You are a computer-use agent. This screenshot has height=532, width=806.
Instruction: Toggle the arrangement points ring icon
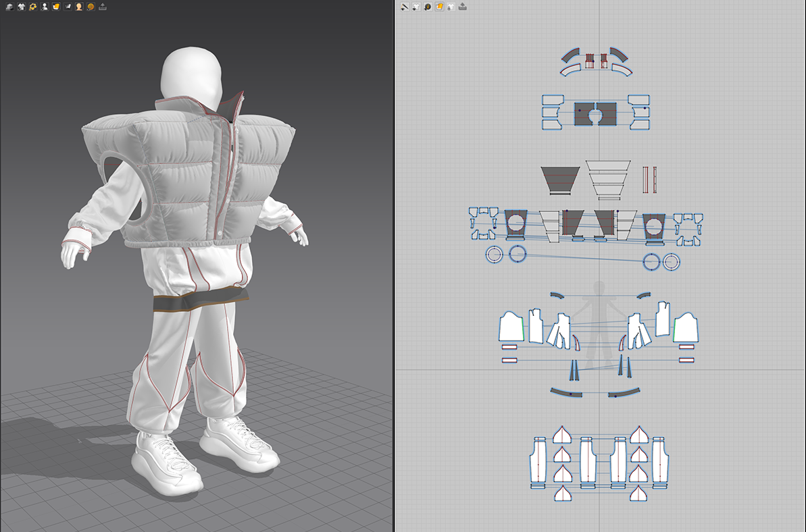pyautogui.click(x=32, y=7)
